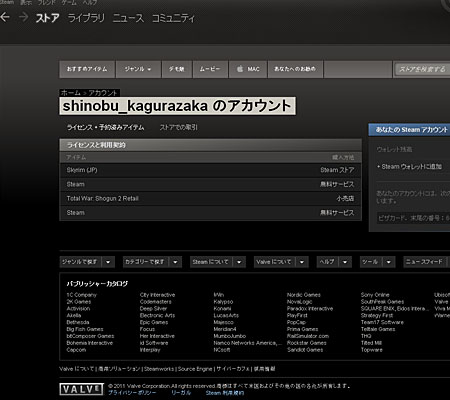Switch to ライセンス・予約済みアイテム tab
Viewport: 450px width, 400px height.
pyautogui.click(x=106, y=127)
